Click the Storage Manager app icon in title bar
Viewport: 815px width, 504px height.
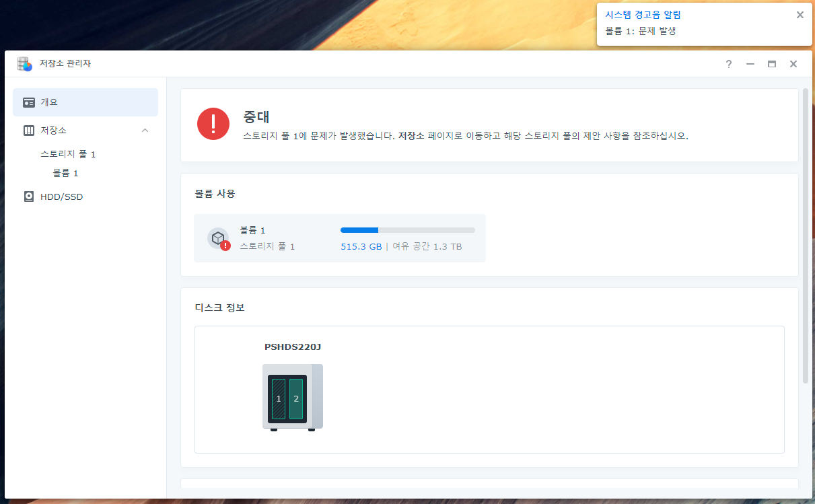25,64
